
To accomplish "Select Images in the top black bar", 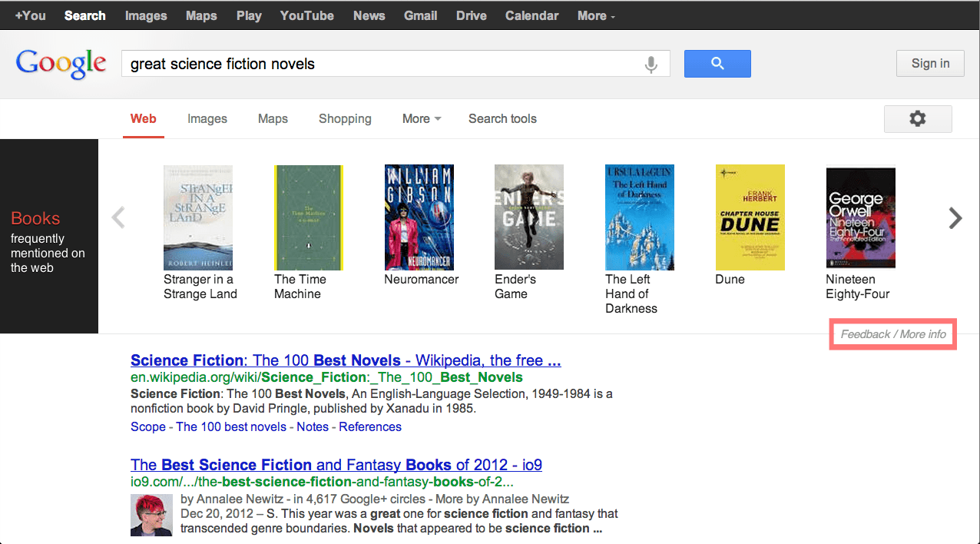I will coord(146,15).
